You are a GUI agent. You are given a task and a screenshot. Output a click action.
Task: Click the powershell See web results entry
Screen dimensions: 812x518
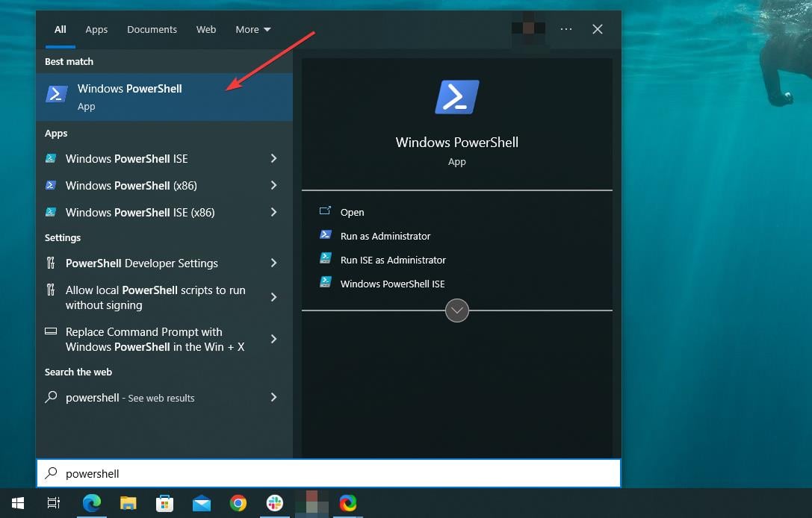(x=164, y=397)
